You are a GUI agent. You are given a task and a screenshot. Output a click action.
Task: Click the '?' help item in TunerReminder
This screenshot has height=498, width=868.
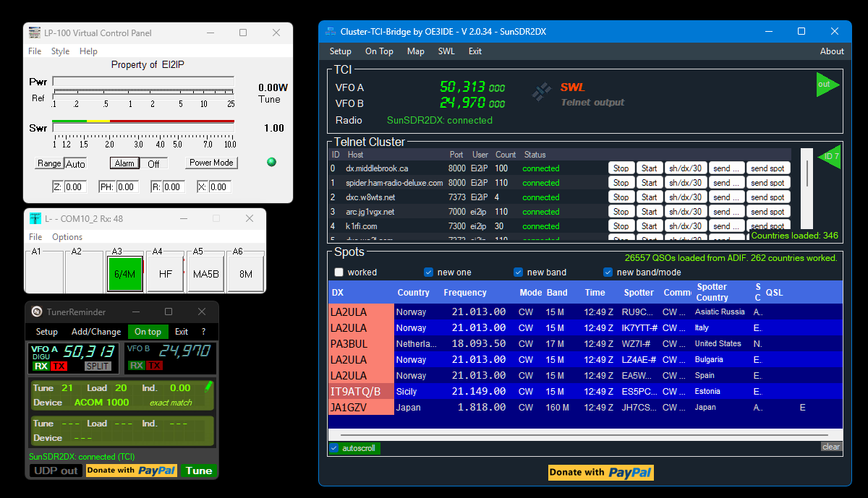(203, 332)
